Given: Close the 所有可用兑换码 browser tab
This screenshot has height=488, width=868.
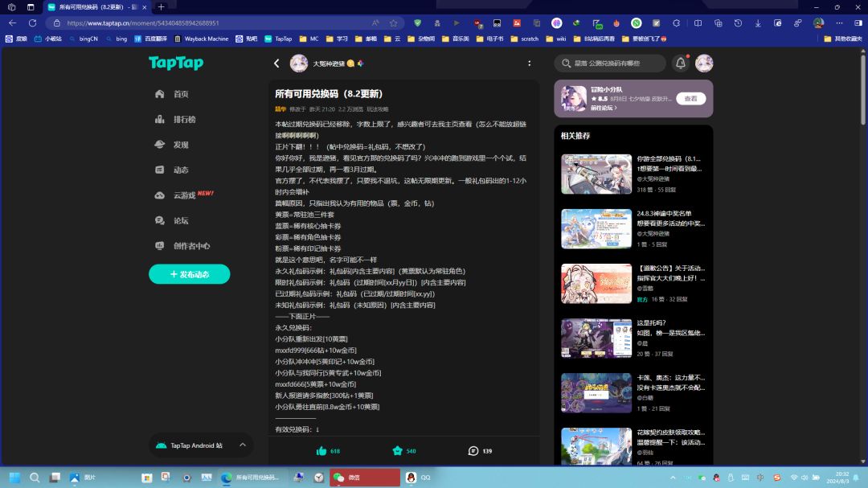Looking at the screenshot, I should (x=145, y=7).
